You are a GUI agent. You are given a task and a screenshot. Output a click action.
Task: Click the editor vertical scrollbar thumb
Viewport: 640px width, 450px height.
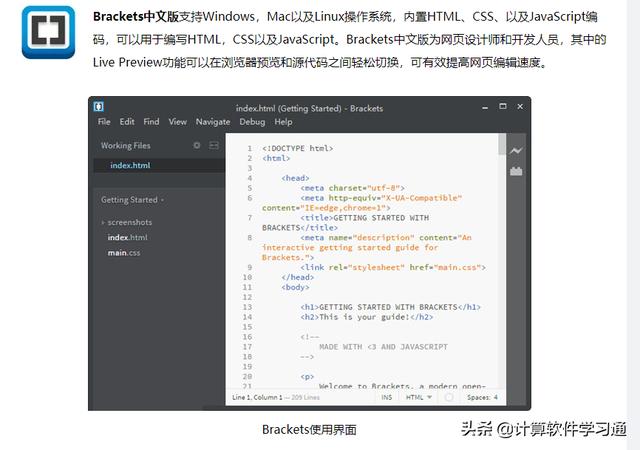pos(502,145)
